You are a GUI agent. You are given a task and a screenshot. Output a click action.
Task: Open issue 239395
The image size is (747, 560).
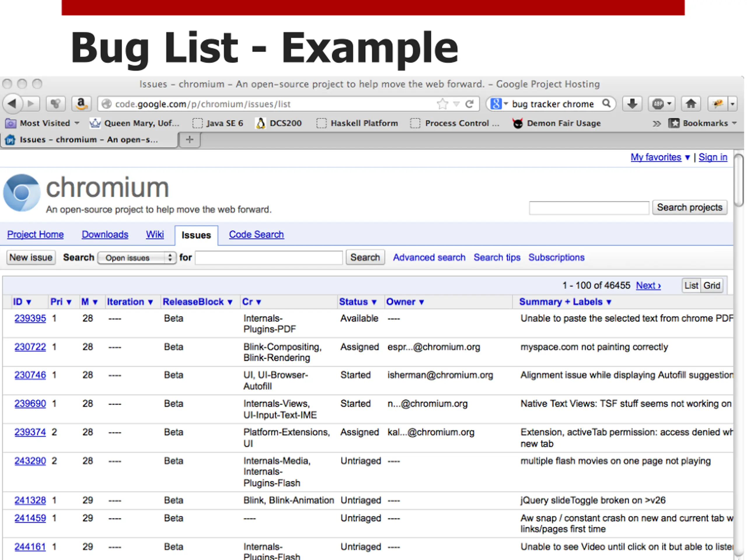click(x=30, y=318)
